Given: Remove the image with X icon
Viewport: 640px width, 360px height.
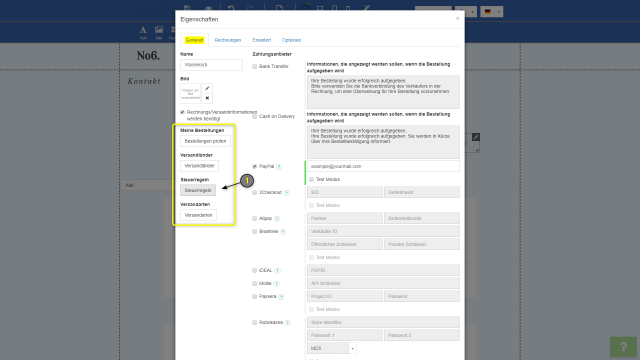Looking at the screenshot, I should point(207,98).
